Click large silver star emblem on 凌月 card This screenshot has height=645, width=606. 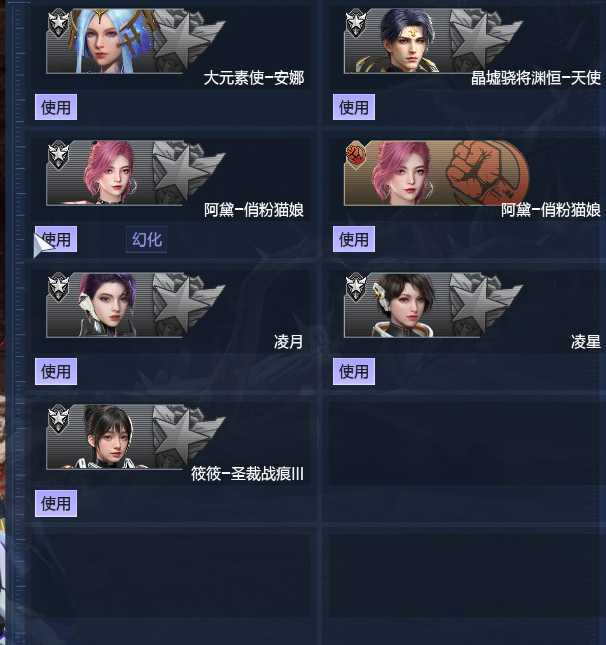click(x=187, y=304)
